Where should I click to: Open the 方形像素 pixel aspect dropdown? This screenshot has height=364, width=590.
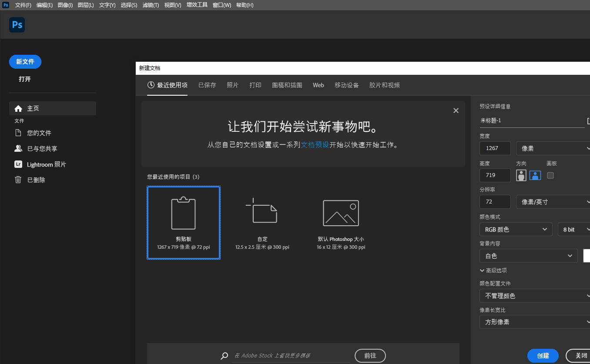pyautogui.click(x=535, y=322)
